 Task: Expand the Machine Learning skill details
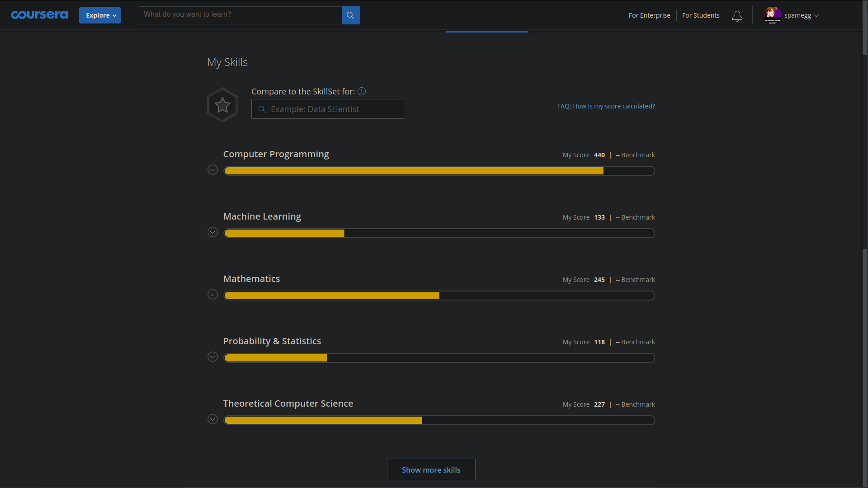point(212,232)
